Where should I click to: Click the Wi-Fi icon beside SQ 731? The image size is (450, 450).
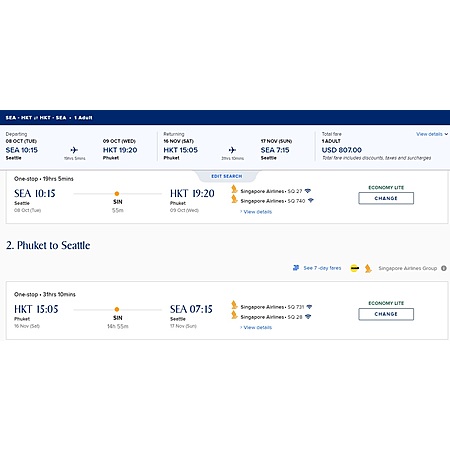(x=309, y=307)
